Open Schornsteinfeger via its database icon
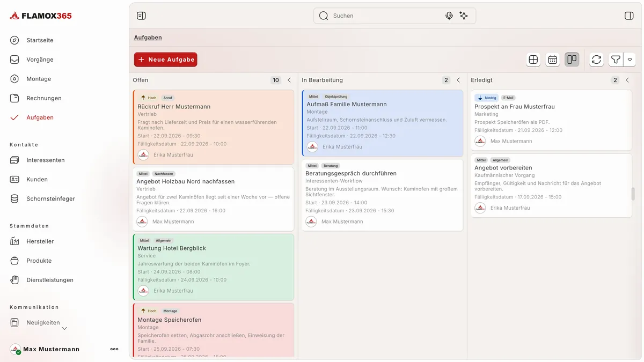 [14, 198]
